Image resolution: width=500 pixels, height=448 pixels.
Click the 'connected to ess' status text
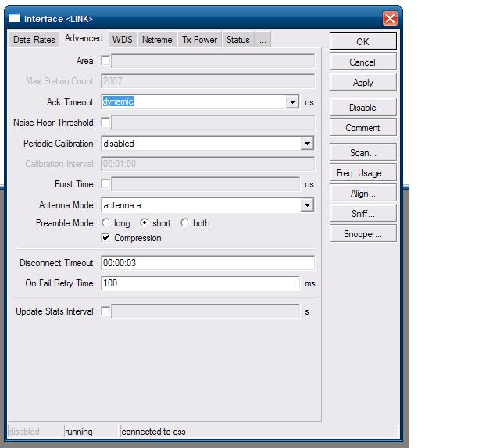[x=153, y=432]
